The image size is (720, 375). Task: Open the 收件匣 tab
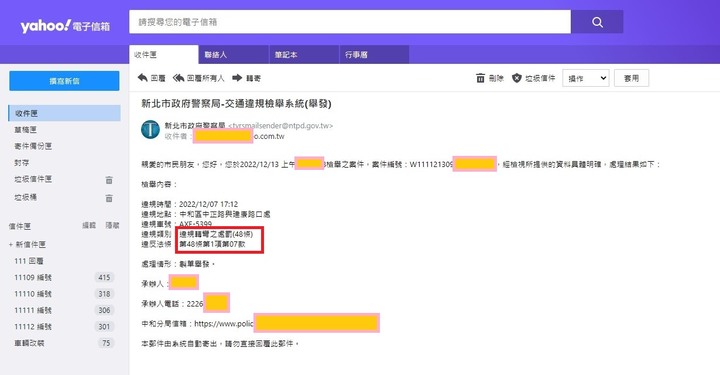[x=164, y=55]
